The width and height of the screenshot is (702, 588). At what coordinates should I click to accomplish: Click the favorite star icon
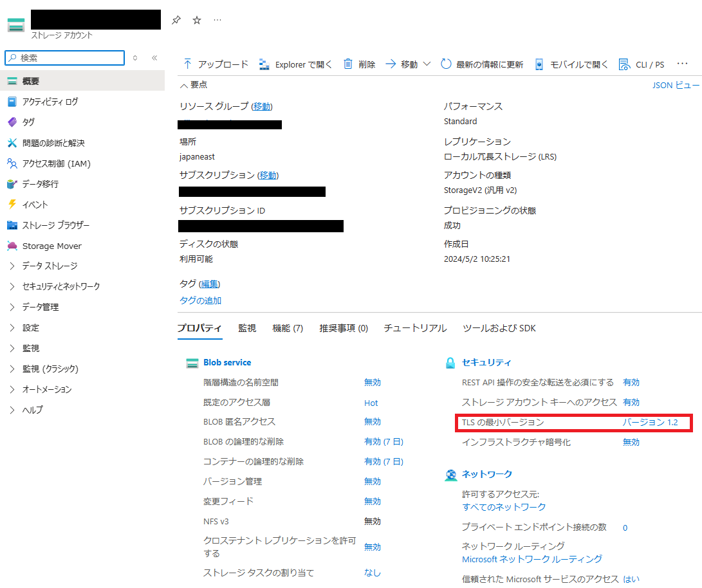click(196, 20)
